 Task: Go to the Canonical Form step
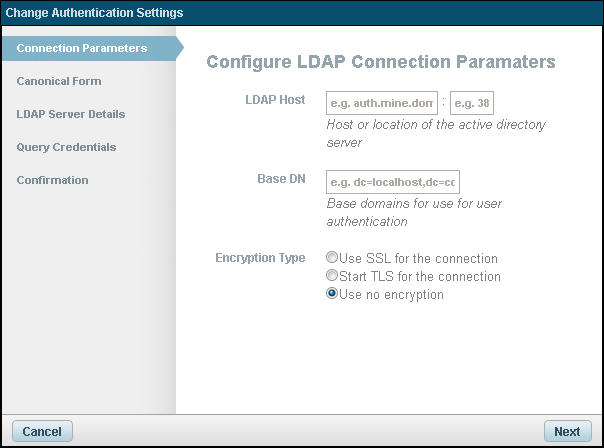59,81
